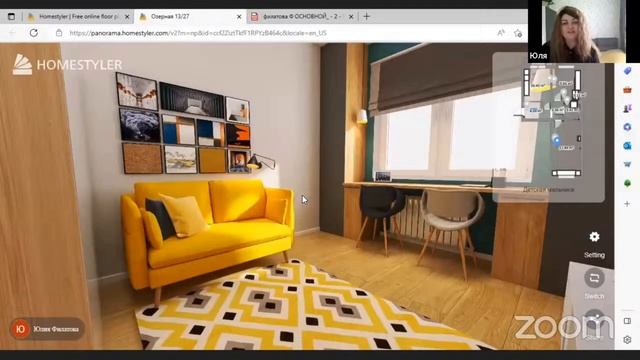The height and width of the screenshot is (360, 640).
Task: Click the panorama.homestyler.com address bar
Action: 198,33
